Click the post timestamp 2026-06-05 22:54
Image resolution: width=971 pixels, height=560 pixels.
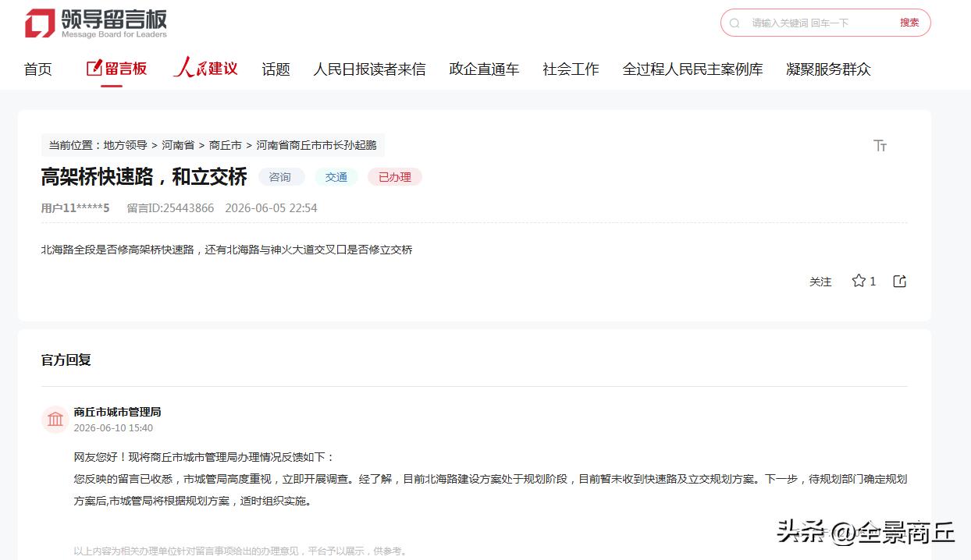coord(271,208)
